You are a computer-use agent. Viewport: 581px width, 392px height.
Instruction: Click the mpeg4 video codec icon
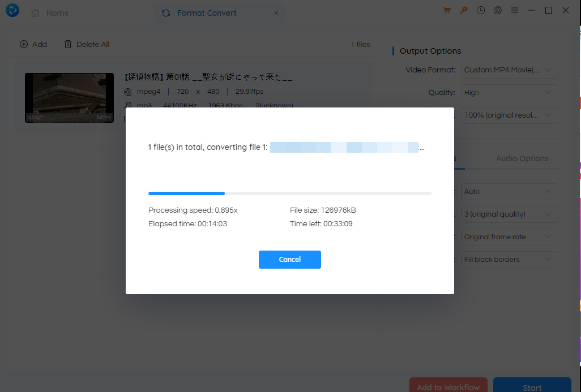coord(128,92)
